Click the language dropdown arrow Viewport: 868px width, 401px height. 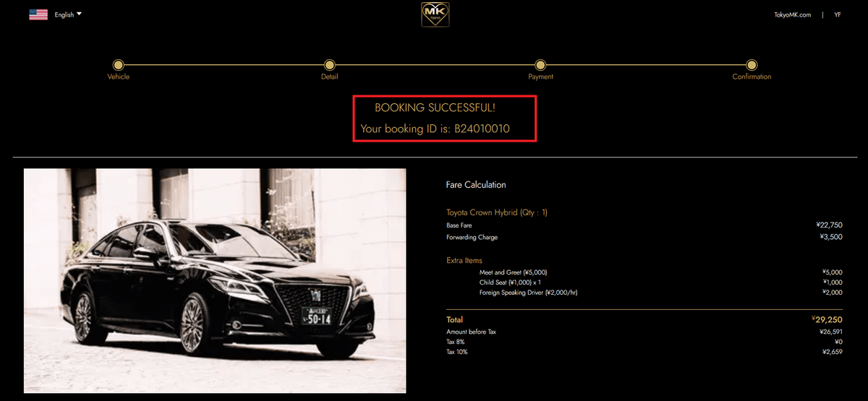(x=79, y=14)
